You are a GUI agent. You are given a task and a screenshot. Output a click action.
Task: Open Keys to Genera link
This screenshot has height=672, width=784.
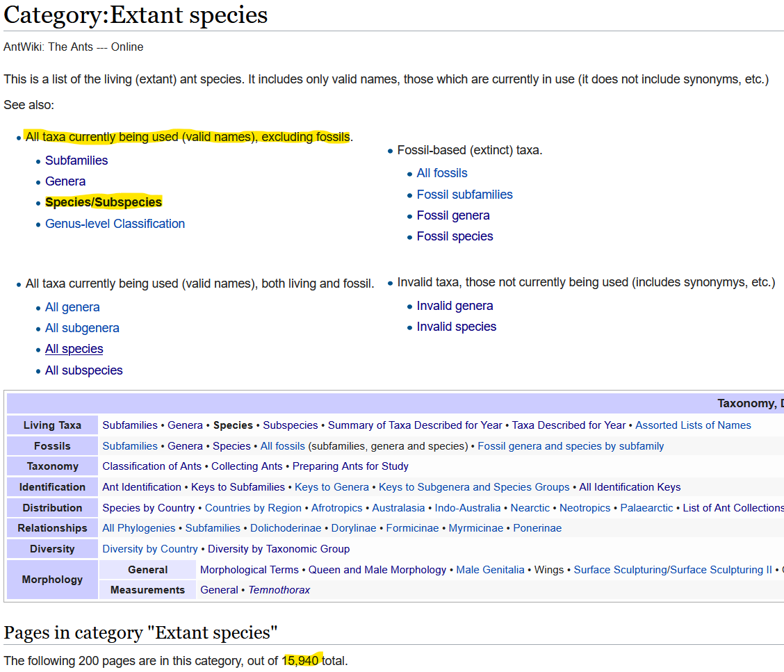(x=332, y=487)
